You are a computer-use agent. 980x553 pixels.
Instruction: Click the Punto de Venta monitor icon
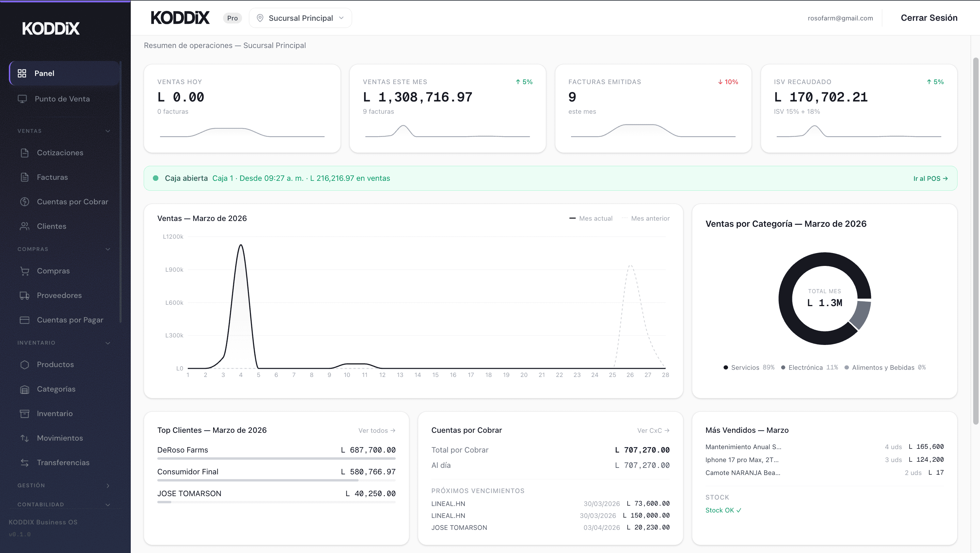coord(22,99)
